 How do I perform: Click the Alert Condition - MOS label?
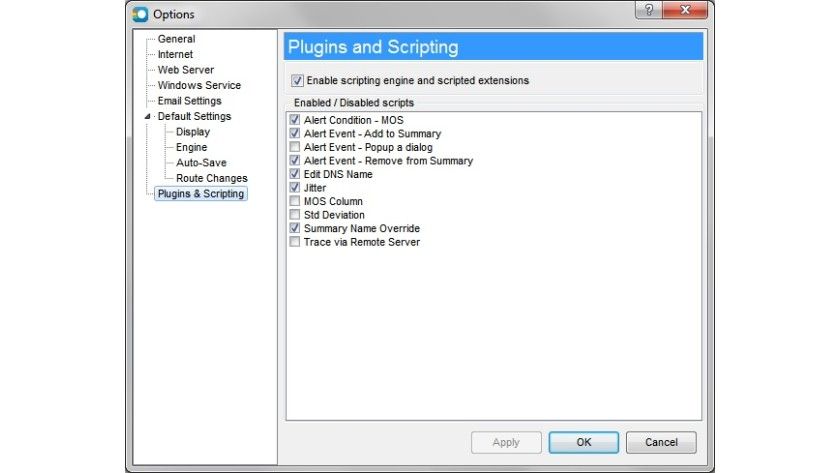[x=354, y=120]
